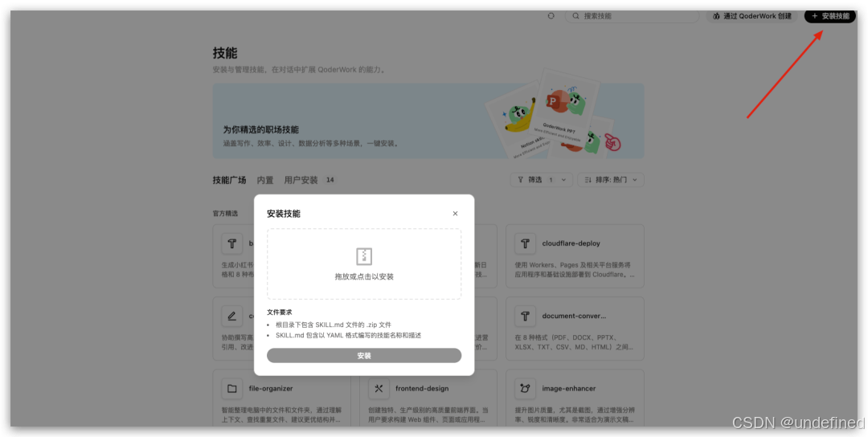Click the 14 count badge beside 用户安装
Screen dimensions: 868x437
330,180
